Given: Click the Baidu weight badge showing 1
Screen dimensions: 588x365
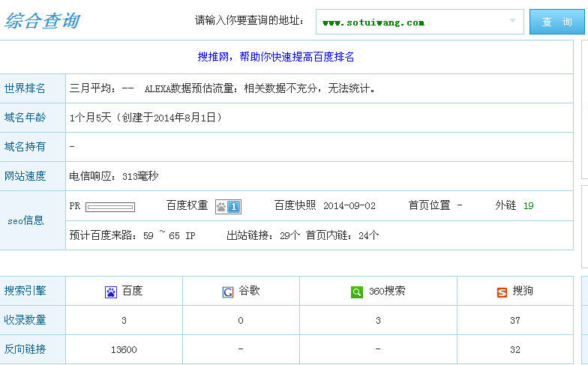Looking at the screenshot, I should [228, 207].
